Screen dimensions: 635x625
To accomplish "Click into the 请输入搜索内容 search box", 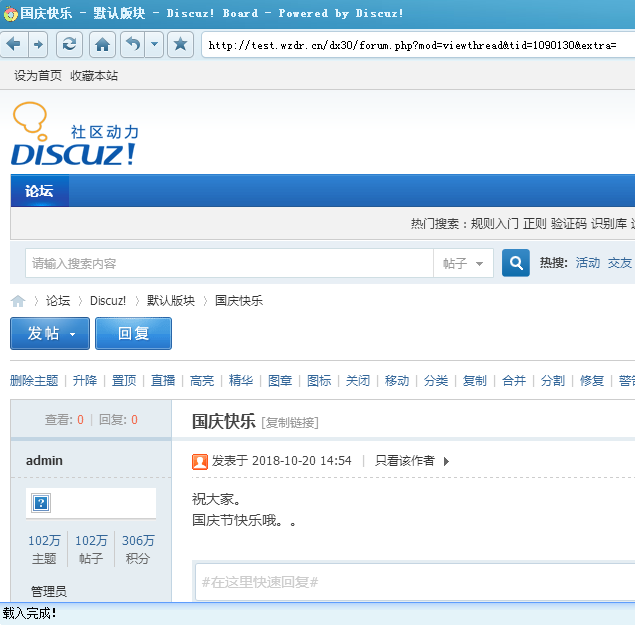I will [x=229, y=263].
